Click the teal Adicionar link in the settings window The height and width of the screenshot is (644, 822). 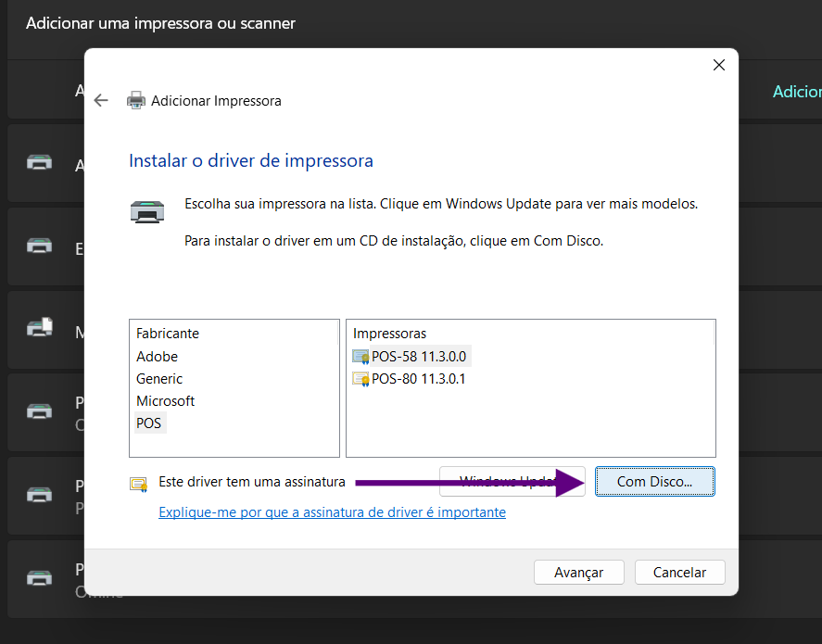tap(796, 92)
